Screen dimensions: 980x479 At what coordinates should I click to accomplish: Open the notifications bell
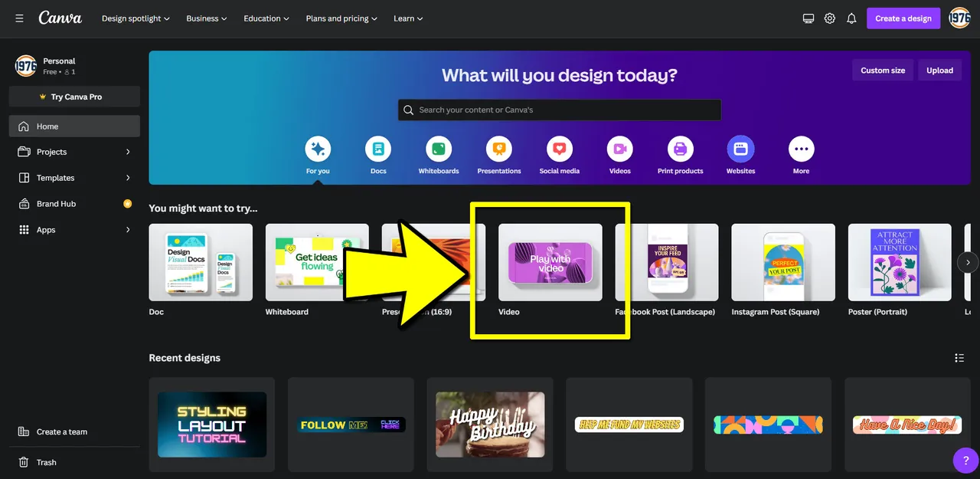coord(851,18)
